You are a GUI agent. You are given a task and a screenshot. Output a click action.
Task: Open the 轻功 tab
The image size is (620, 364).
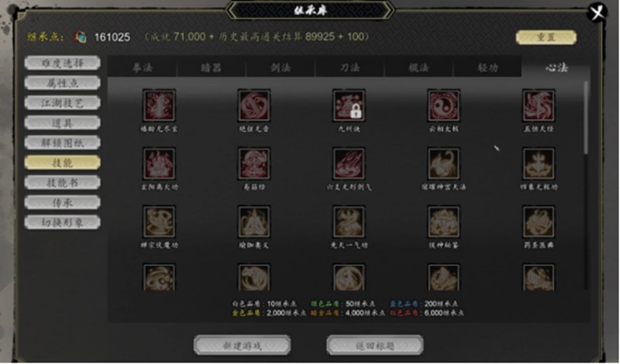pos(487,67)
